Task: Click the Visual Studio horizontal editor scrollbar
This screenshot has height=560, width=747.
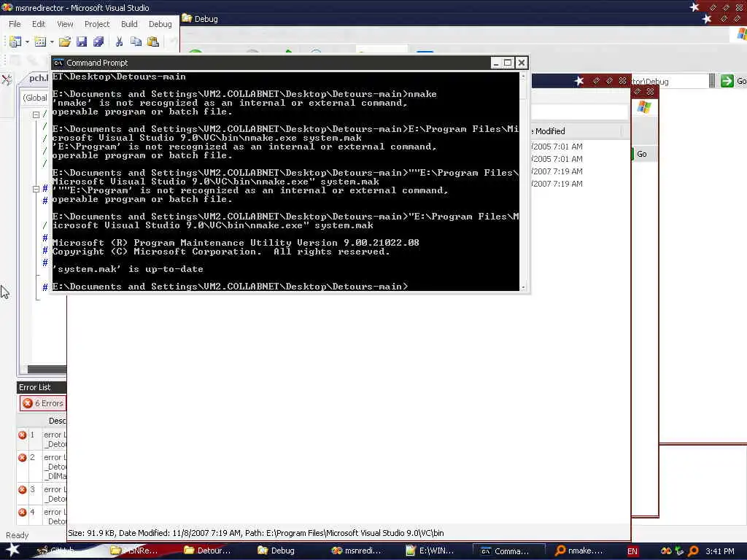Action: 46,369
